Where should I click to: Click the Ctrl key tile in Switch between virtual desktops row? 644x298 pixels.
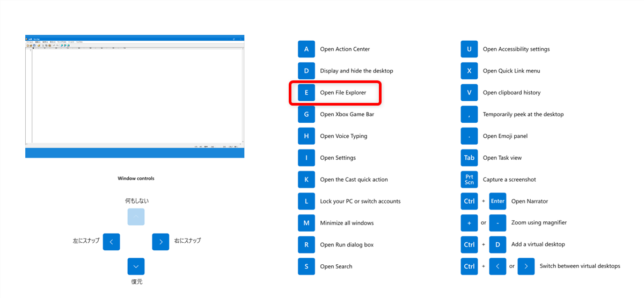(x=469, y=266)
